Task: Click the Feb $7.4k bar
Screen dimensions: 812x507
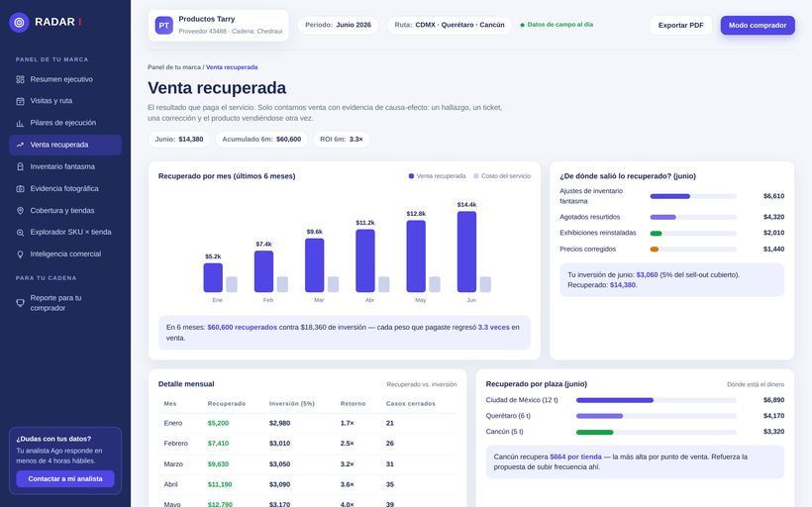Action: click(263, 271)
